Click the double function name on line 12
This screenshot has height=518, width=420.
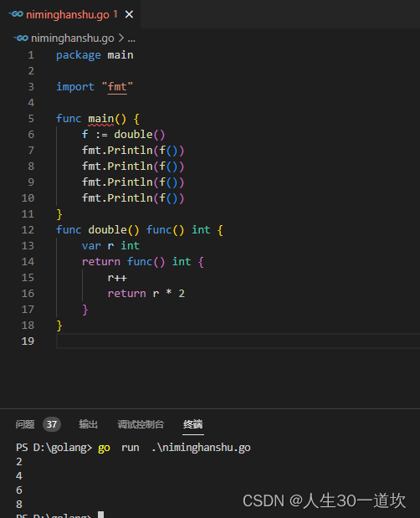click(107, 230)
